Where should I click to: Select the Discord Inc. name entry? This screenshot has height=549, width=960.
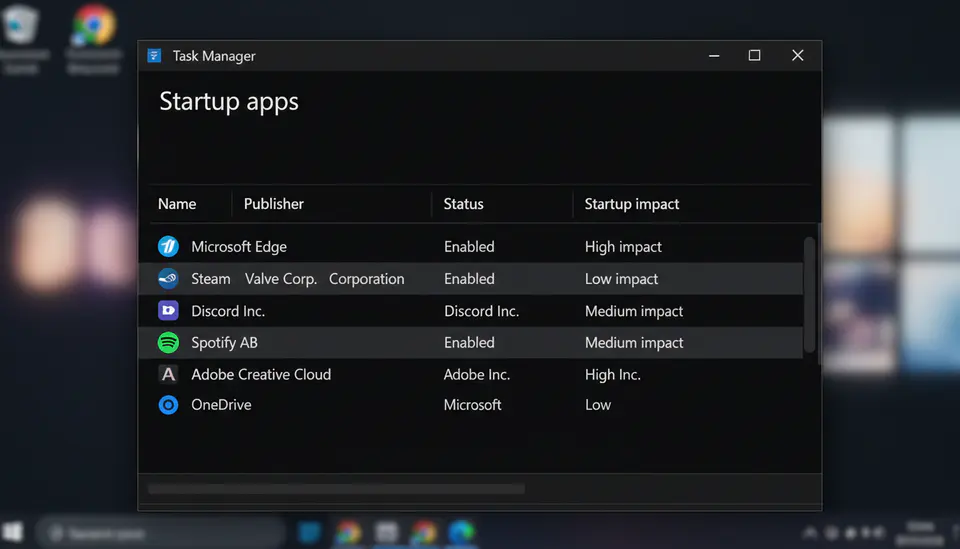tap(228, 311)
